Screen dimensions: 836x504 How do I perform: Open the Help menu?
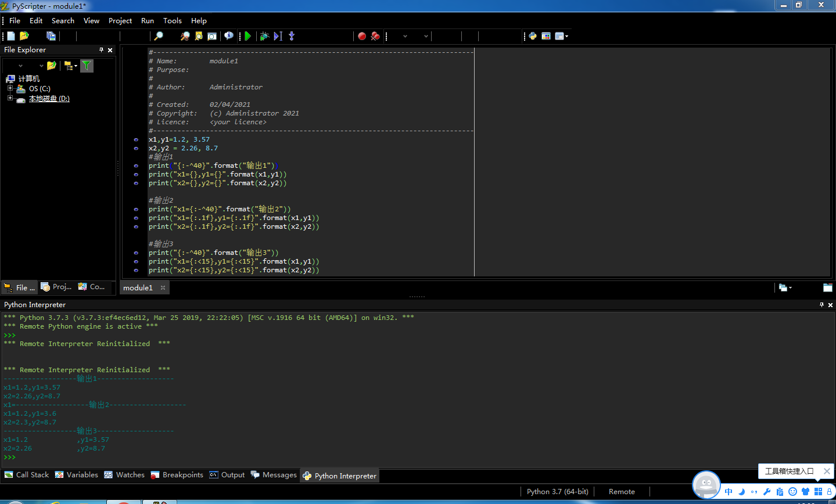coord(199,20)
